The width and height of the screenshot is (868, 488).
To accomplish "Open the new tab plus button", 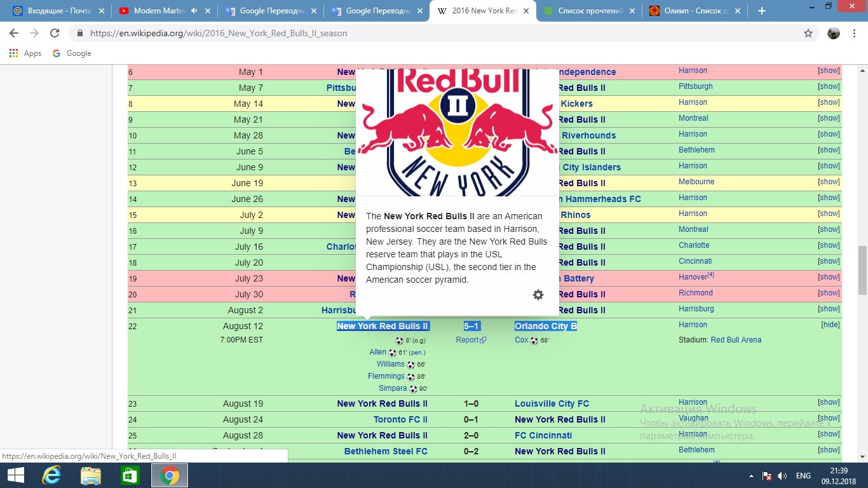I will [762, 11].
